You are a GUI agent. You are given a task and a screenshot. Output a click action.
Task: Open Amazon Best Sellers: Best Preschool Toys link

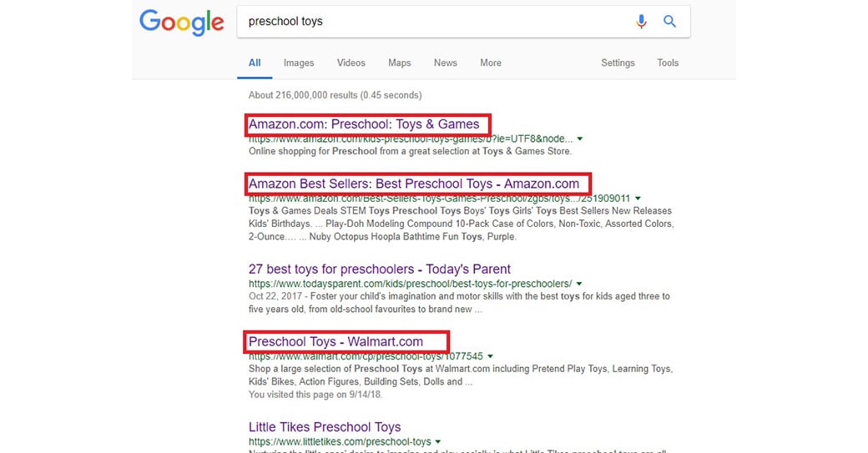[x=414, y=184]
